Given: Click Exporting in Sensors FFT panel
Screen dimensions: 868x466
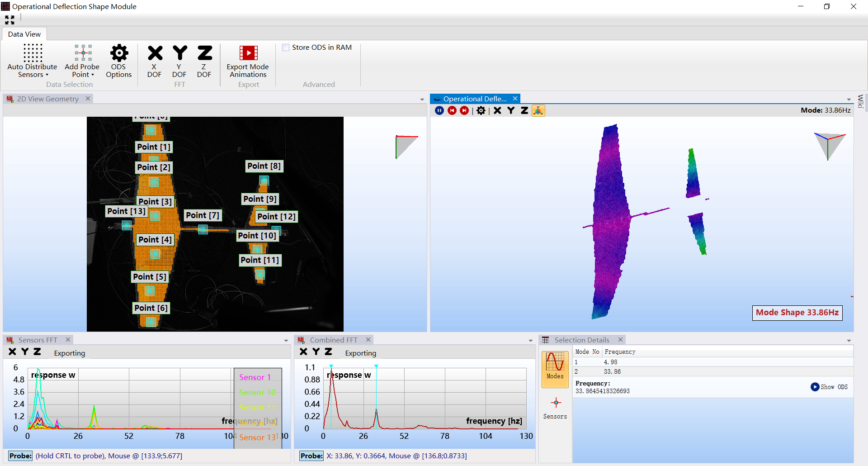Looking at the screenshot, I should [70, 353].
